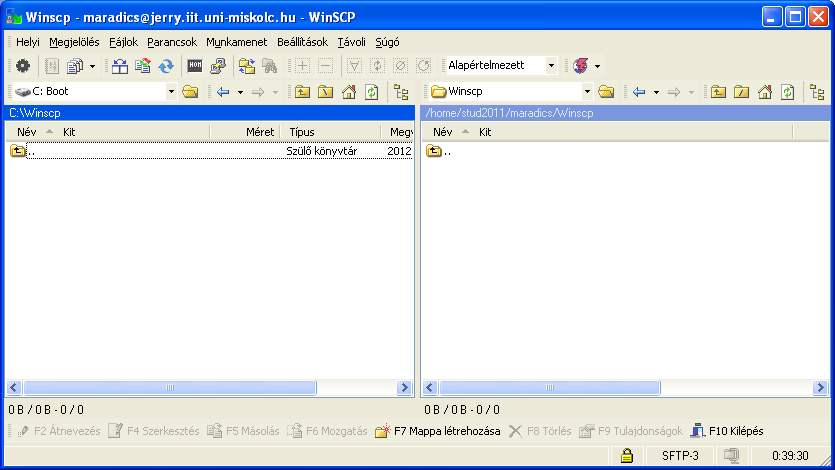Open preferences via the gear icon
The image size is (835, 470).
(23, 66)
